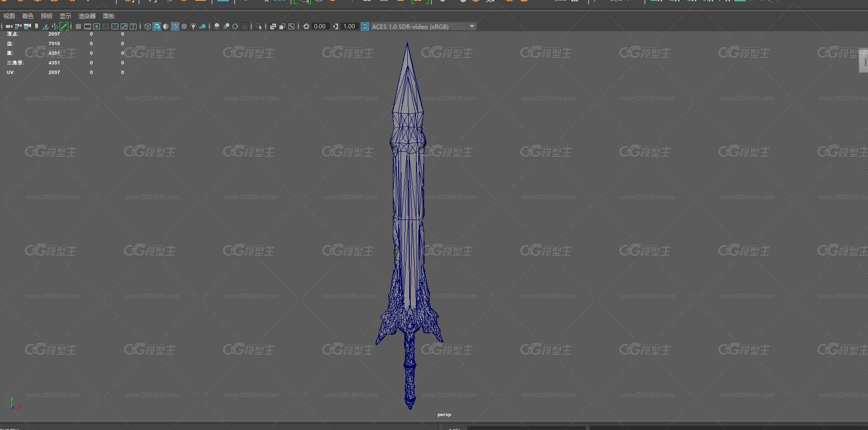This screenshot has width=868, height=430.
Task: Toggle the Safe Action icon
Action: point(124,26)
